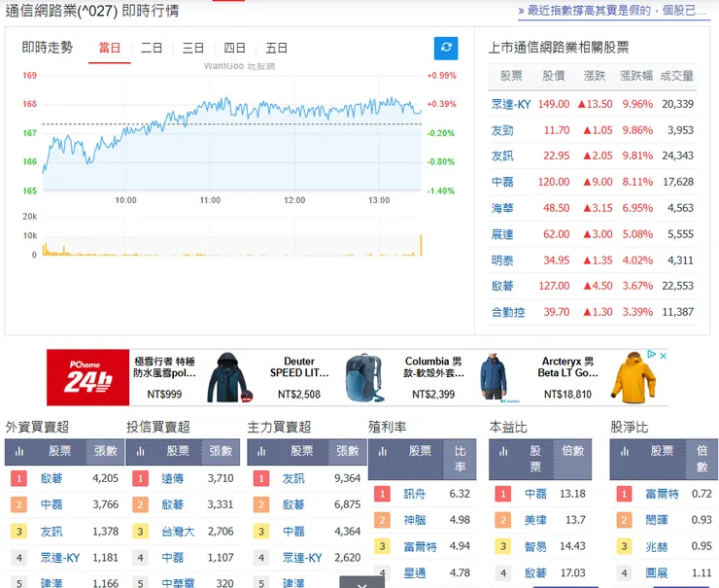The width and height of the screenshot is (719, 588).
Task: Click the bar chart icon in 投信買賣超 header
Action: tap(140, 452)
